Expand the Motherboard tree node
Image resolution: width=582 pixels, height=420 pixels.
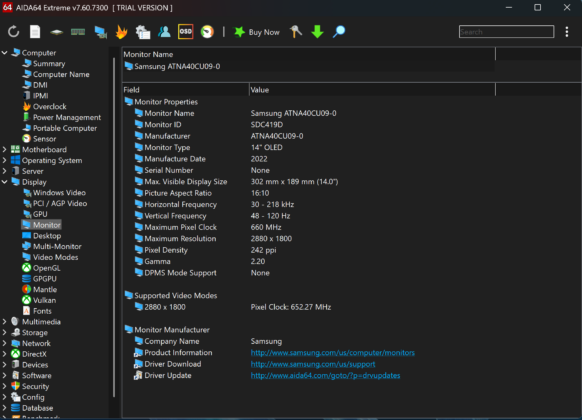tap(4, 150)
